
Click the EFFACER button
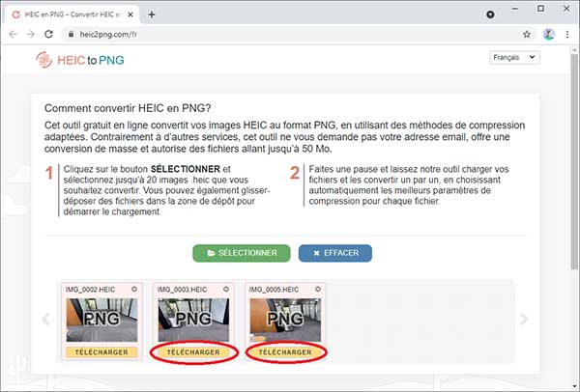pos(335,253)
